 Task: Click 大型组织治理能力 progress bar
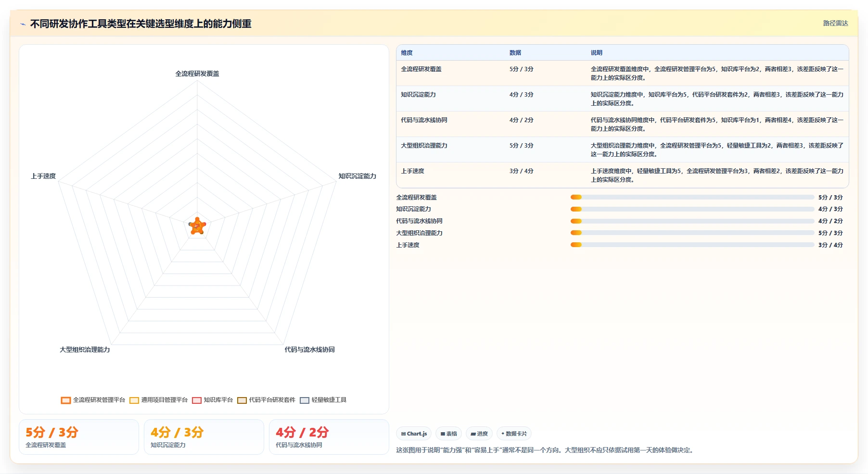[x=692, y=233]
